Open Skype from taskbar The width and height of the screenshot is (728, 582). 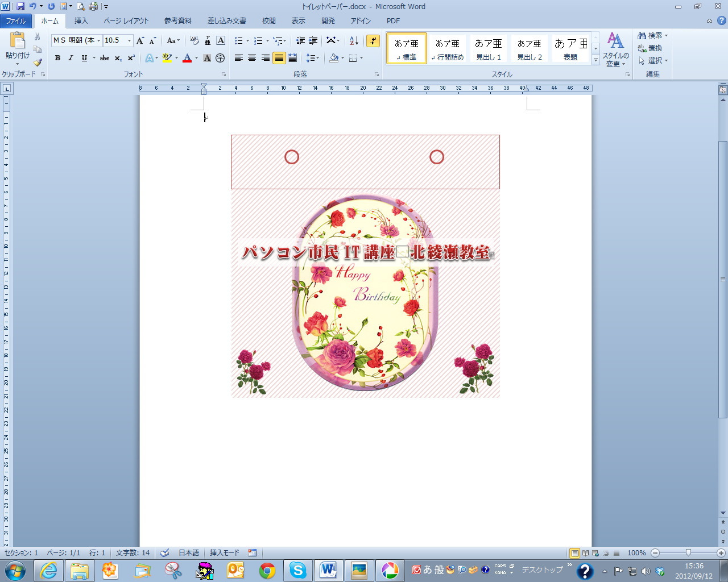pyautogui.click(x=297, y=570)
